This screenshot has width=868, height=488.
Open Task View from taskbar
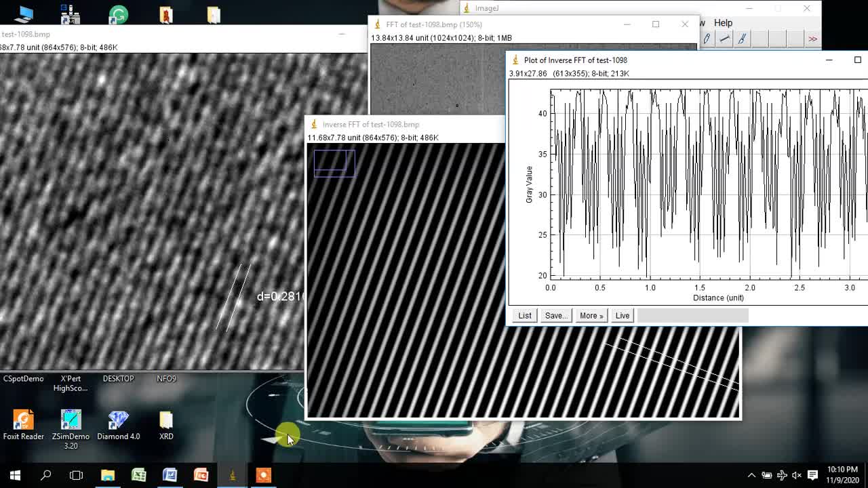click(76, 475)
